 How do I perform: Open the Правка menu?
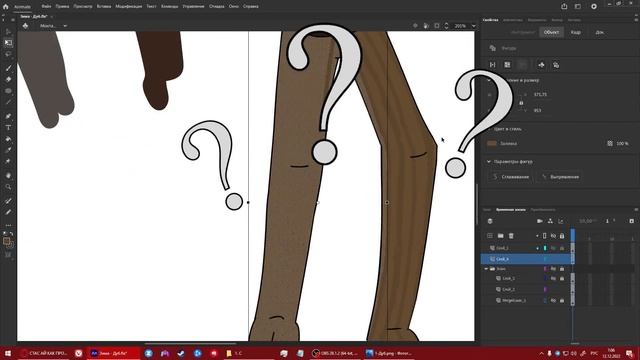tap(62, 7)
